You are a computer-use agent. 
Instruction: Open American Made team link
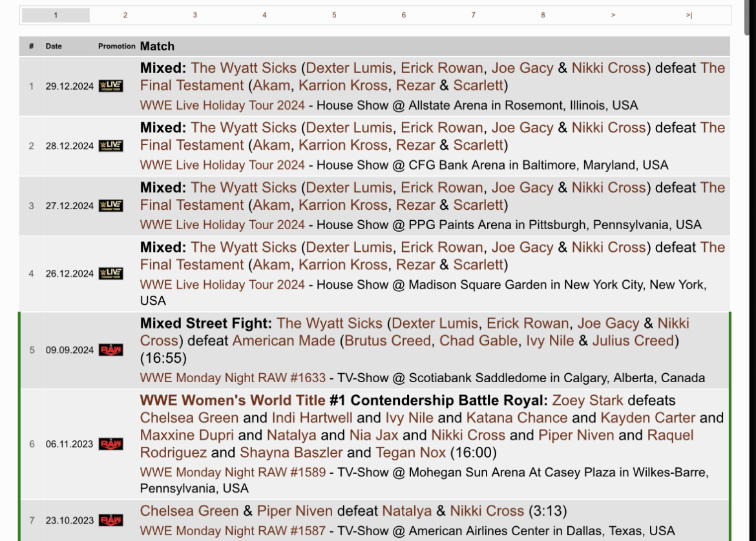[x=284, y=341]
